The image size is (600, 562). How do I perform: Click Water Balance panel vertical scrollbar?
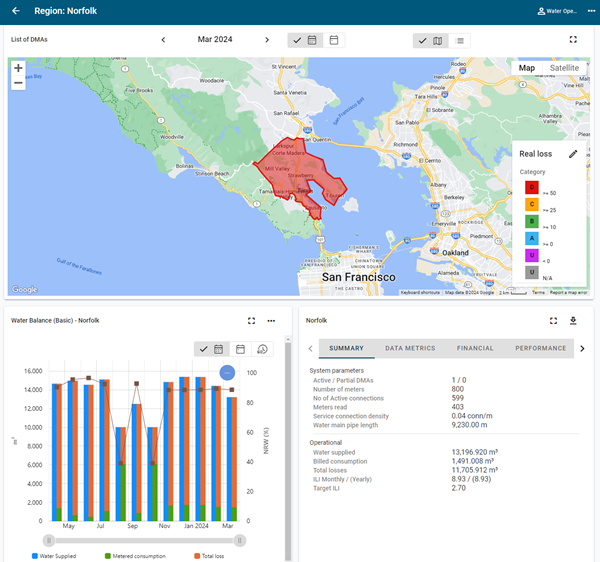(288, 451)
